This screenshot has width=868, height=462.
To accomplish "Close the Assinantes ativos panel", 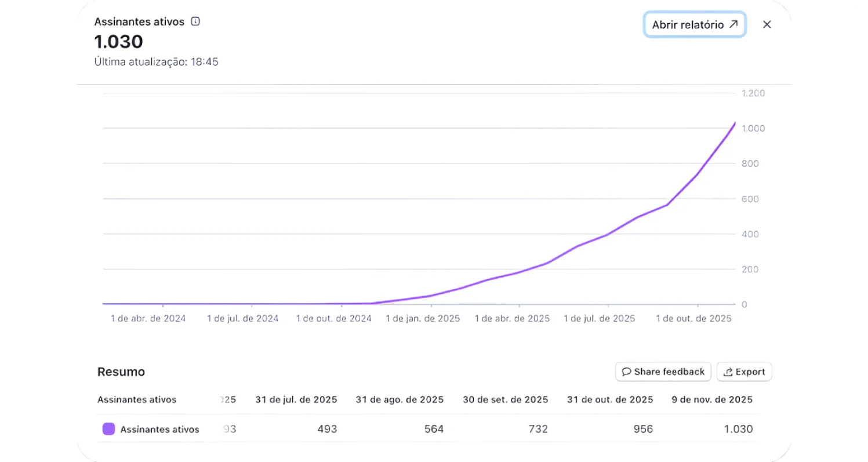I will 767,24.
